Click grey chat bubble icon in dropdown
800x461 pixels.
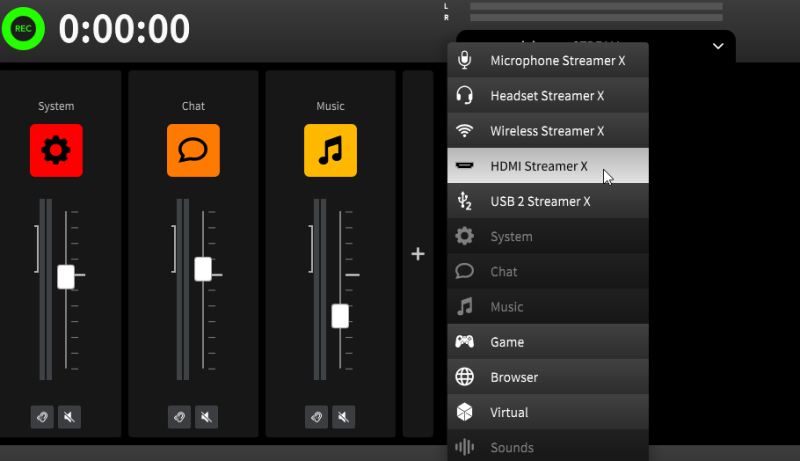pyautogui.click(x=464, y=271)
